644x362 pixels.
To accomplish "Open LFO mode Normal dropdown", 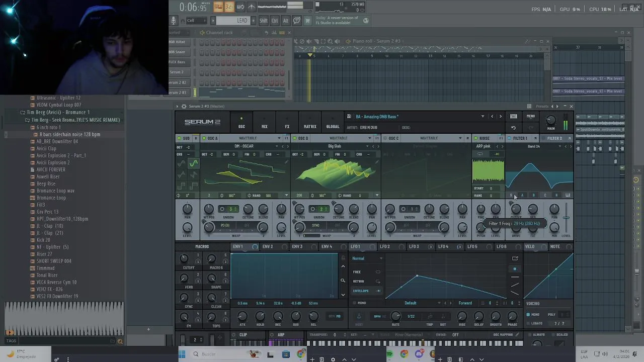I will click(367, 258).
